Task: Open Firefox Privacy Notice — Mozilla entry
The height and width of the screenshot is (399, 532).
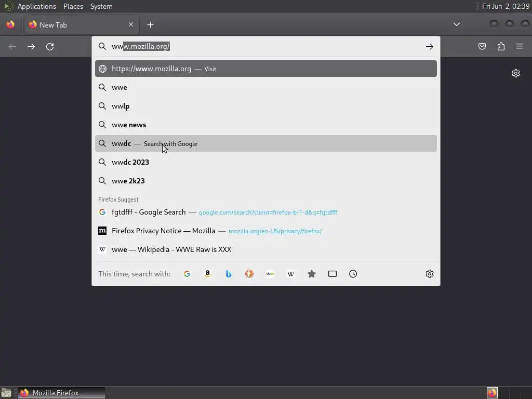Action: 265,231
